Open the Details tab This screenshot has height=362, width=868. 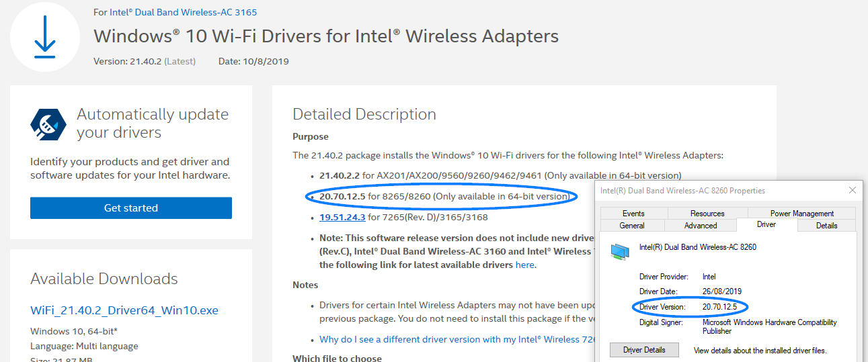tap(826, 226)
